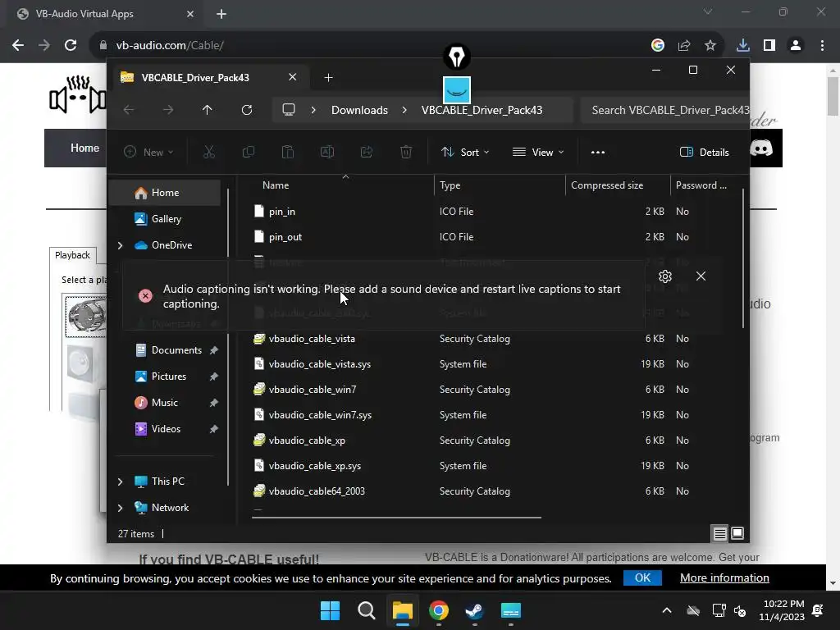Select the VBCABLE_Driver_Pack43 Explorer tab
840x630 pixels.
point(209,78)
